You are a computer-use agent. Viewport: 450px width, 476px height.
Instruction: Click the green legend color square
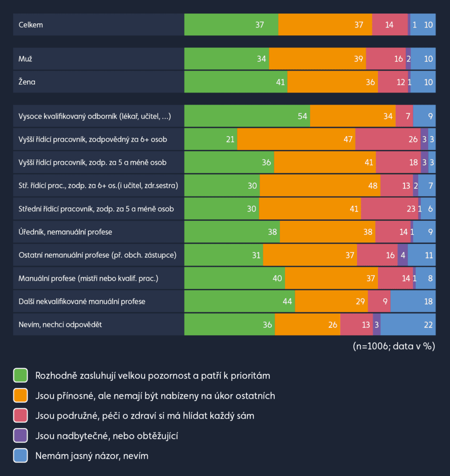21,375
